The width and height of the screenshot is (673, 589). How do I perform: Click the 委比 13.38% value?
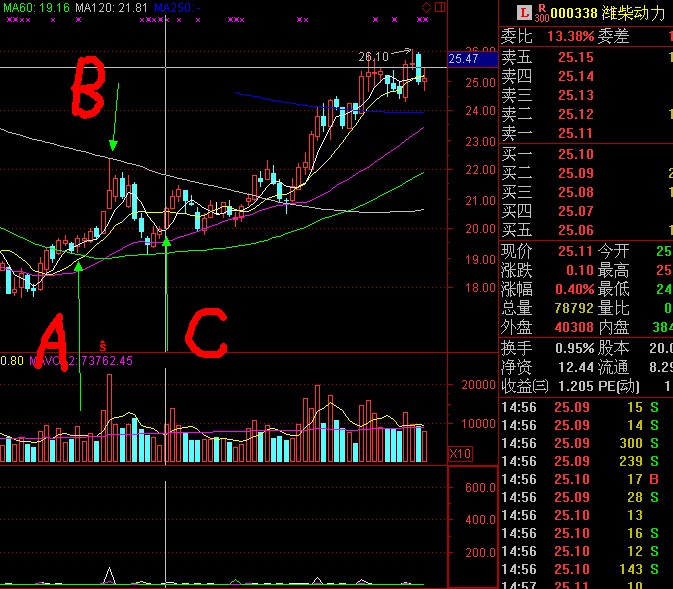(570, 36)
